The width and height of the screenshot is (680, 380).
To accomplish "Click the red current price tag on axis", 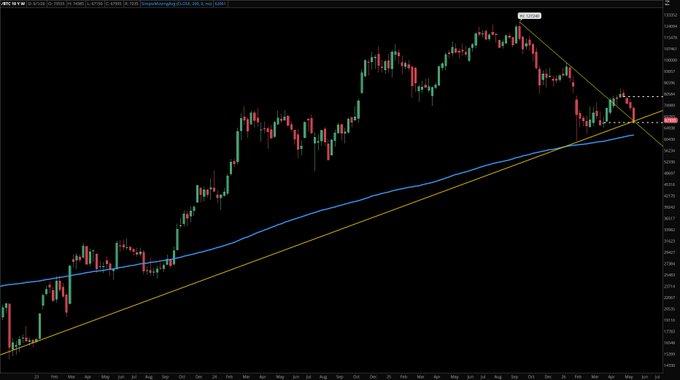I will coord(670,120).
